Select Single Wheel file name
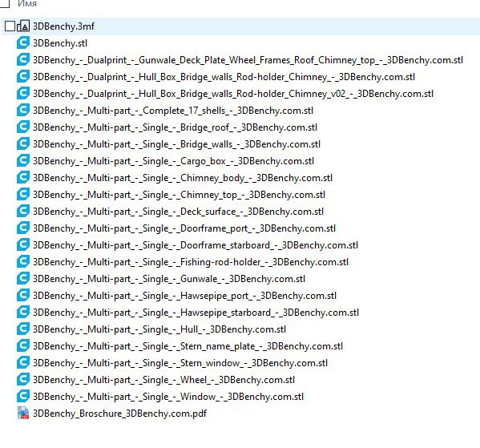The width and height of the screenshot is (480, 448). (163, 380)
